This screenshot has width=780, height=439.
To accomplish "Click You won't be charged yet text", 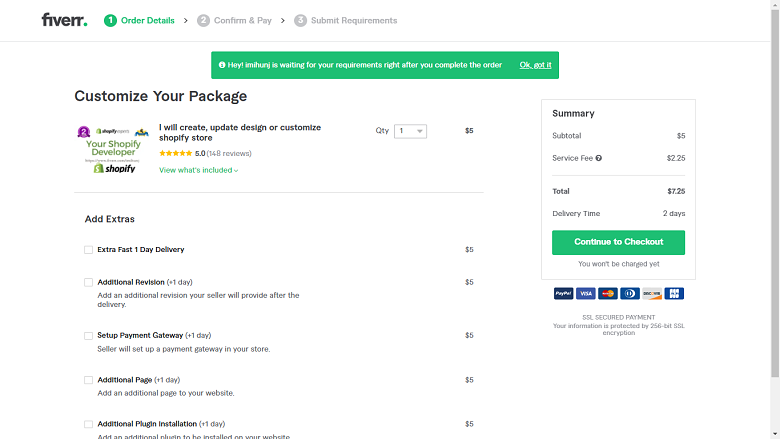I will (618, 264).
